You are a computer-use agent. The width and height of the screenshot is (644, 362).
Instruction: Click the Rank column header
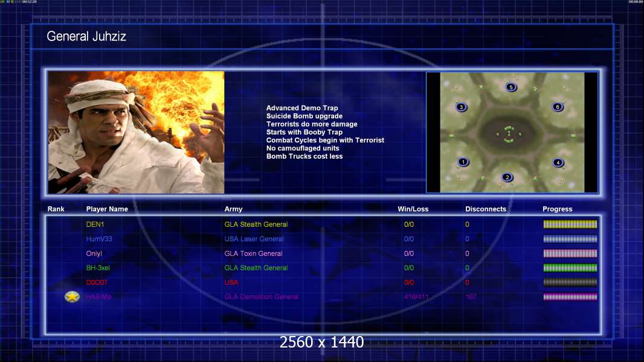[x=56, y=209]
